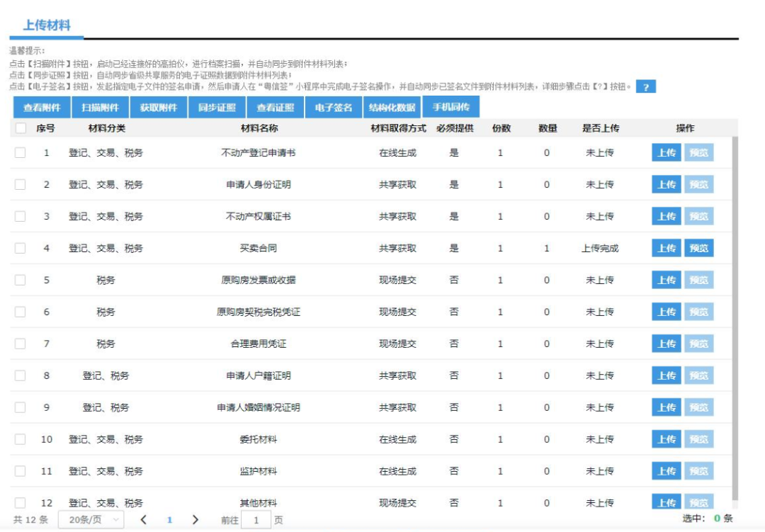Click 扫描附件 toolbar button
This screenshot has height=532, width=765.
[100, 108]
